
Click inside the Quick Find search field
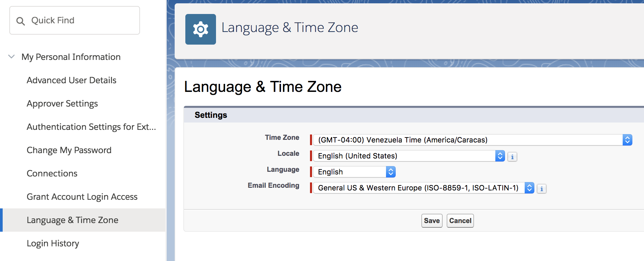point(77,20)
